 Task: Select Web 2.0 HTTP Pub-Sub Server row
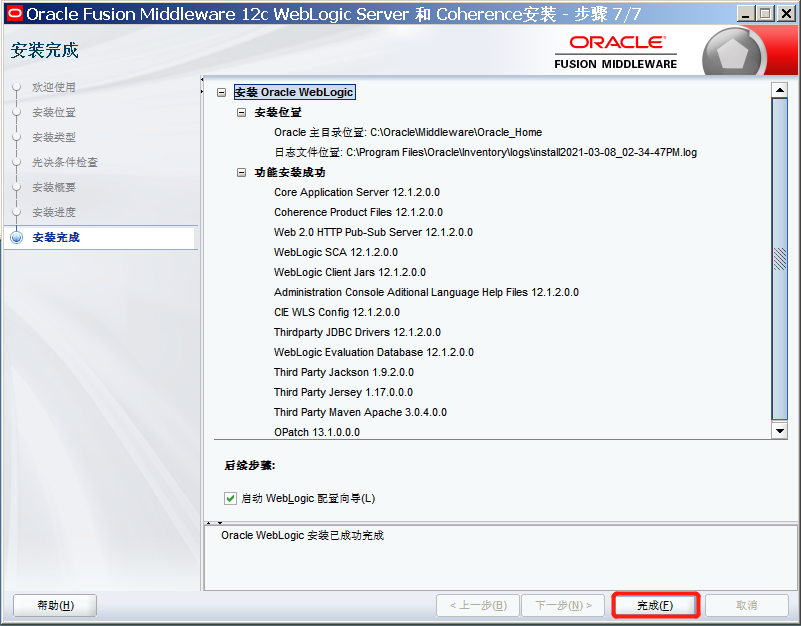click(x=373, y=233)
